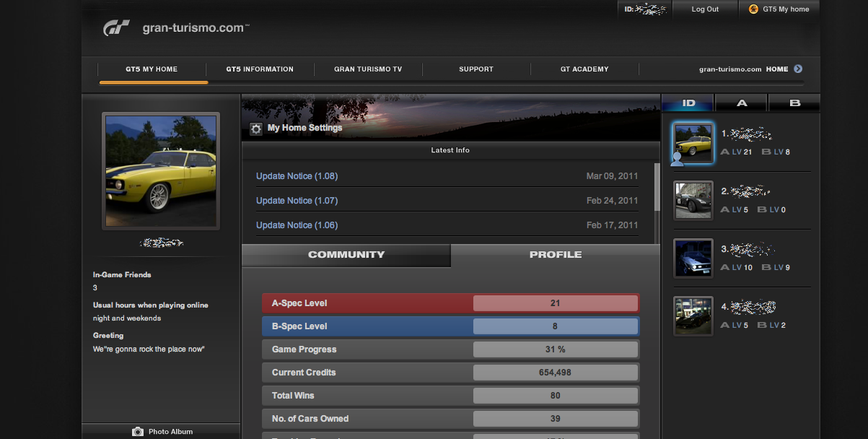
Task: Select the third friend blue car thumbnail
Action: pyautogui.click(x=693, y=258)
